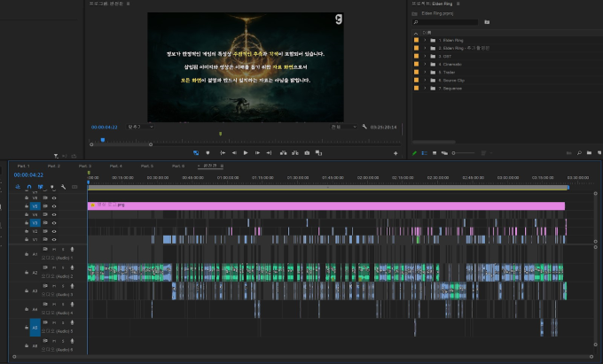Click new bin icon beside project search
The image size is (603, 364).
point(487,22)
